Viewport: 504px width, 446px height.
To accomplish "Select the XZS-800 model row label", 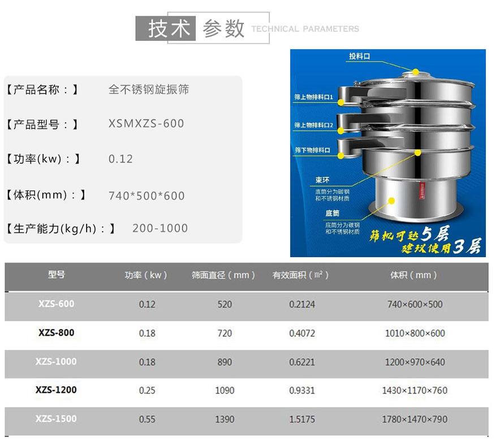I will click(x=57, y=333).
